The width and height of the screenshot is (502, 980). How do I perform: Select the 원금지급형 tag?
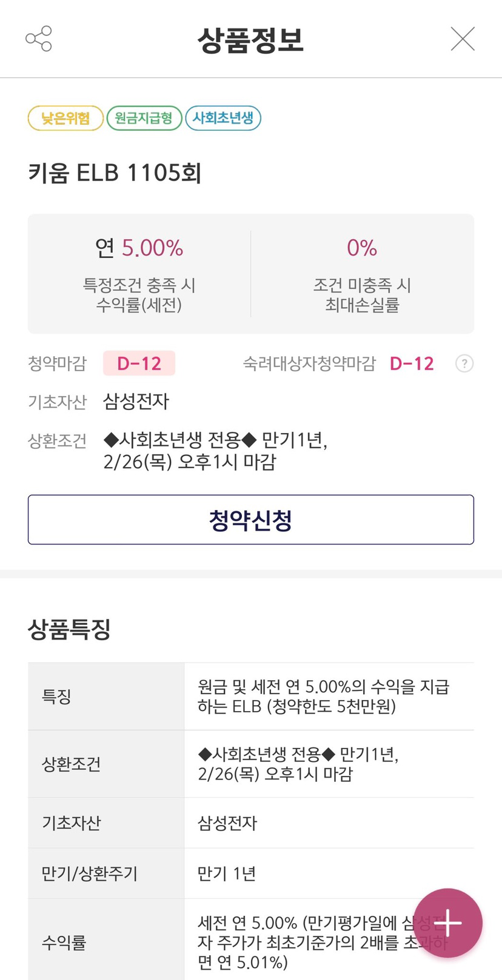pyautogui.click(x=144, y=118)
